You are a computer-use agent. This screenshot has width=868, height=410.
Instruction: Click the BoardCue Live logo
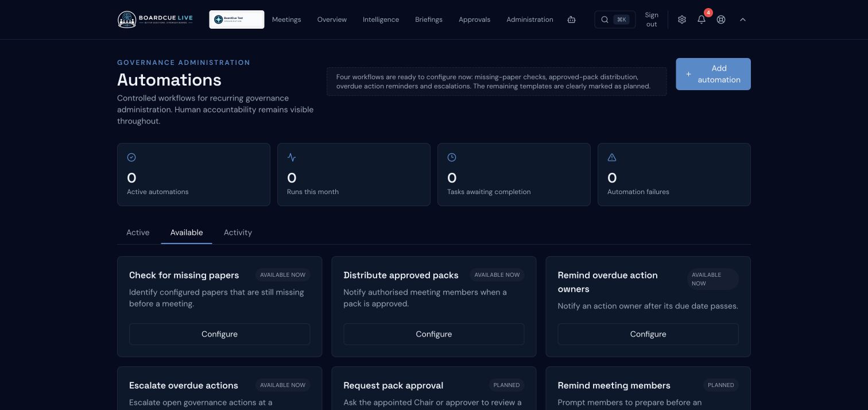155,20
